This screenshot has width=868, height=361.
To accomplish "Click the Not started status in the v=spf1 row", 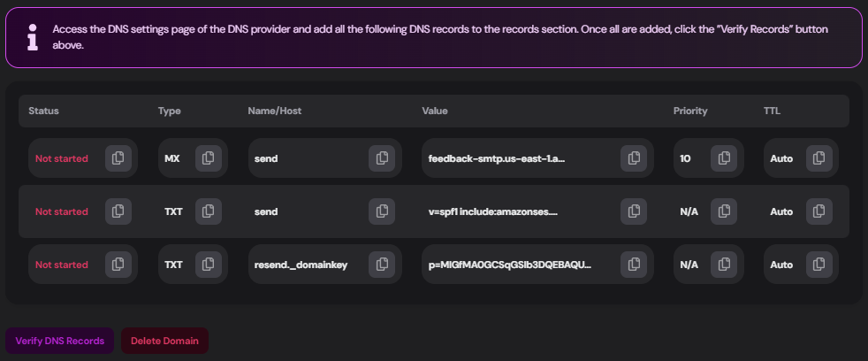I will pos(62,211).
